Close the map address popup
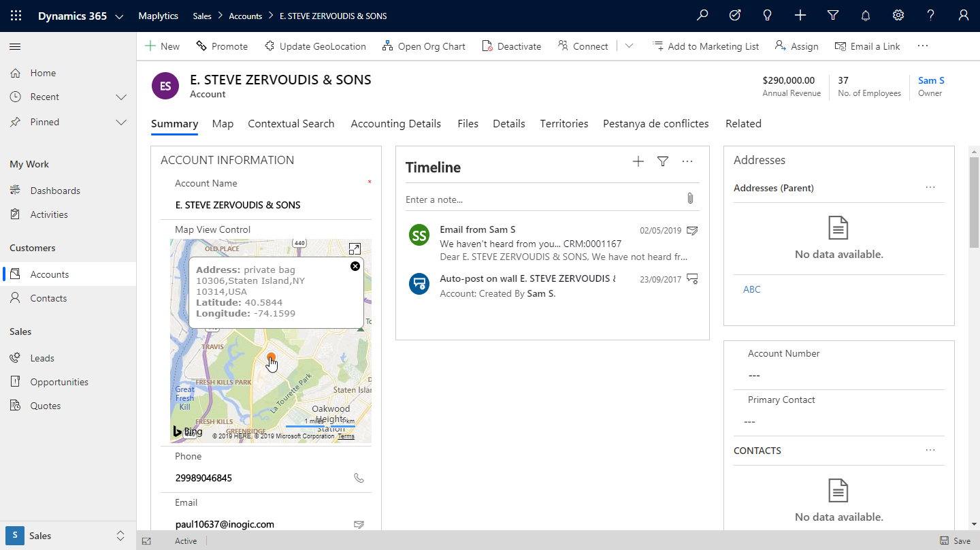 (355, 266)
